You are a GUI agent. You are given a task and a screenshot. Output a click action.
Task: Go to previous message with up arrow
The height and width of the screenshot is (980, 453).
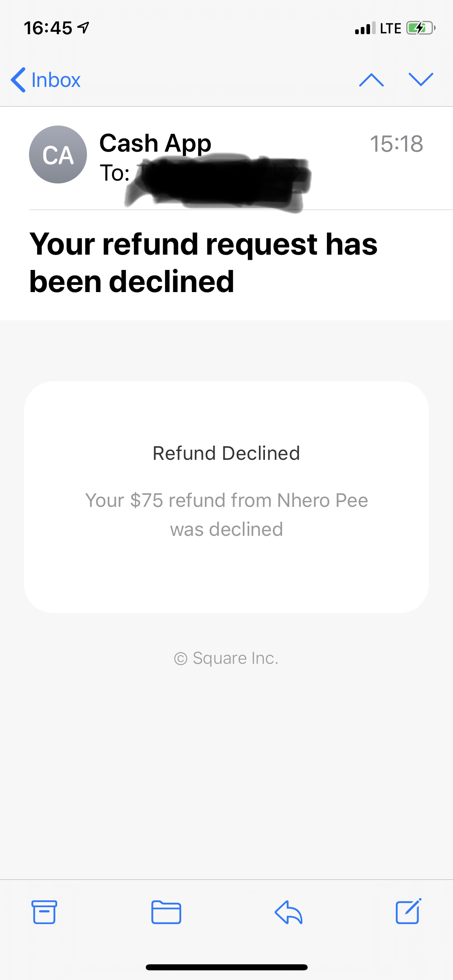pos(371,80)
